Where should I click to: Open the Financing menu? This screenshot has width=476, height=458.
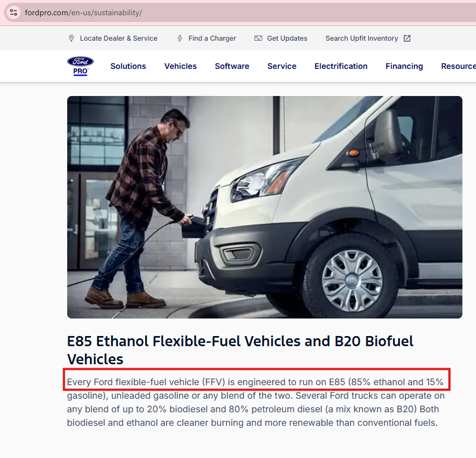(404, 66)
